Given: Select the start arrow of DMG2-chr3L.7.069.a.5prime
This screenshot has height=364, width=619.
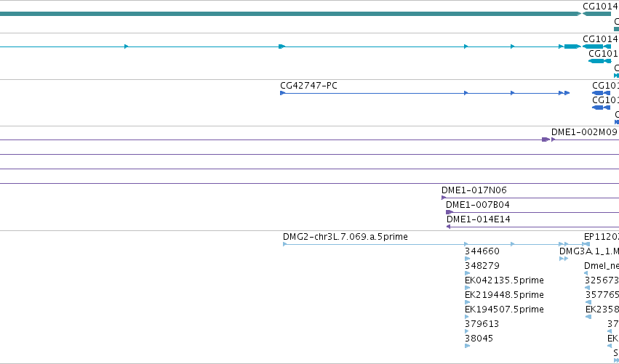Looking at the screenshot, I should [285, 244].
